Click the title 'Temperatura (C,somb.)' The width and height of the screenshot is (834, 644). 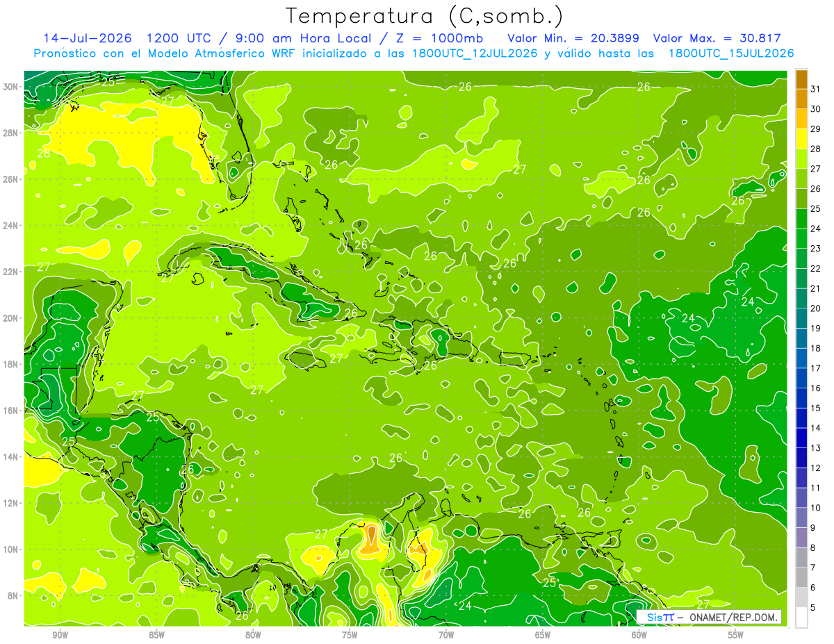pyautogui.click(x=424, y=16)
